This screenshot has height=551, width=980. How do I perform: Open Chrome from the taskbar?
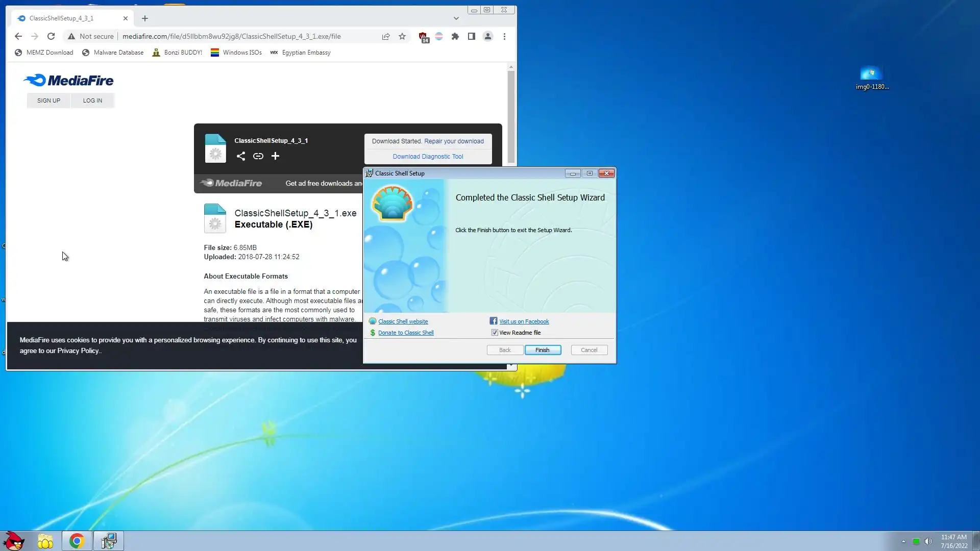77,541
